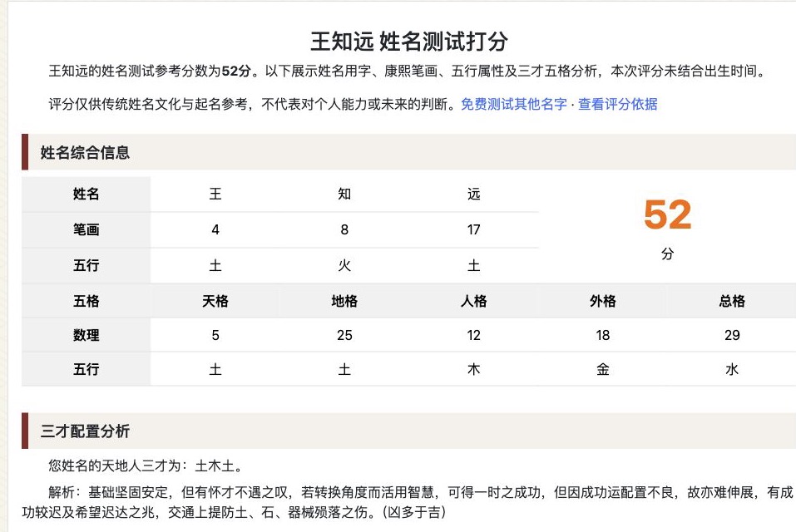Click the 外格 value 18
The width and height of the screenshot is (796, 532).
coord(602,335)
